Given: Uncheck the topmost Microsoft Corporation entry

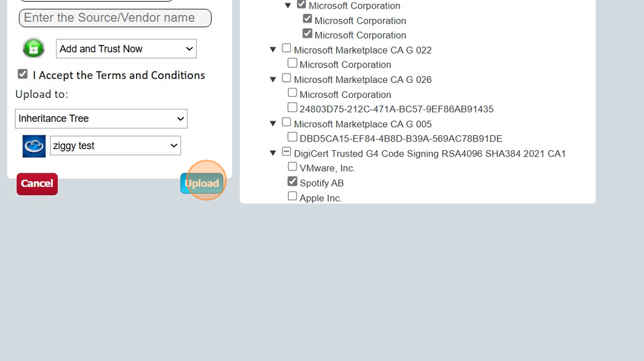Looking at the screenshot, I should pos(301,4).
